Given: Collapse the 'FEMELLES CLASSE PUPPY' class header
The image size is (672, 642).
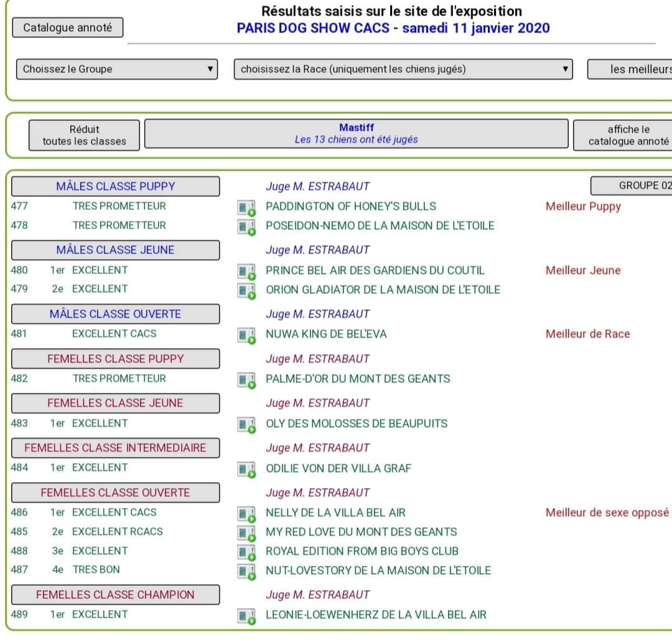Looking at the screenshot, I should click(116, 359).
